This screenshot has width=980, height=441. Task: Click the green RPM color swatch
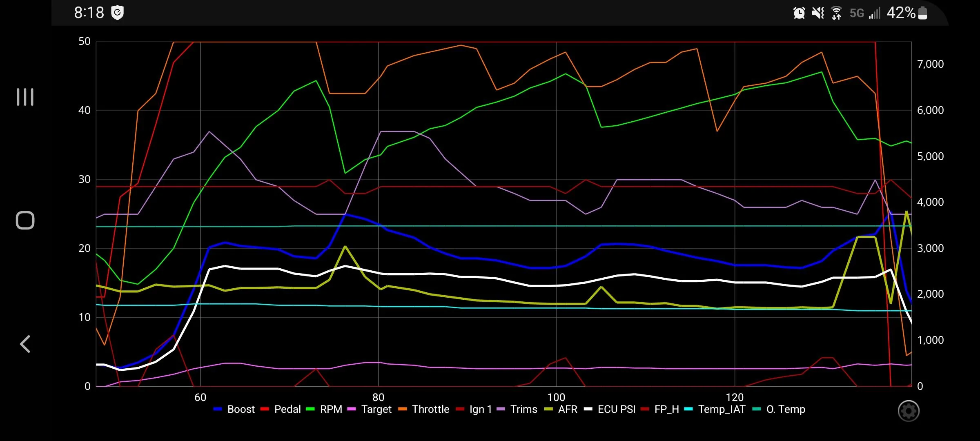310,410
